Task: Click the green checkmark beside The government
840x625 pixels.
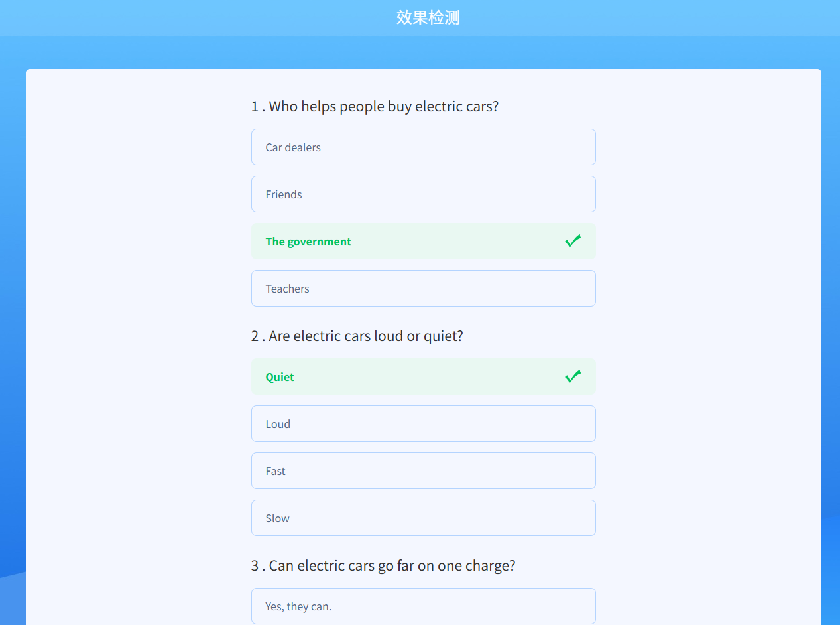Action: [573, 242]
